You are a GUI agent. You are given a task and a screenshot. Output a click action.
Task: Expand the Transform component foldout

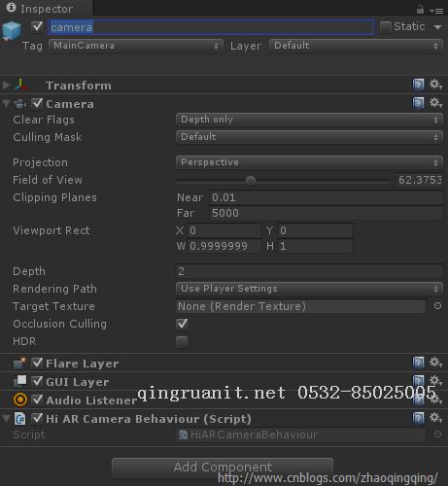coord(6,86)
